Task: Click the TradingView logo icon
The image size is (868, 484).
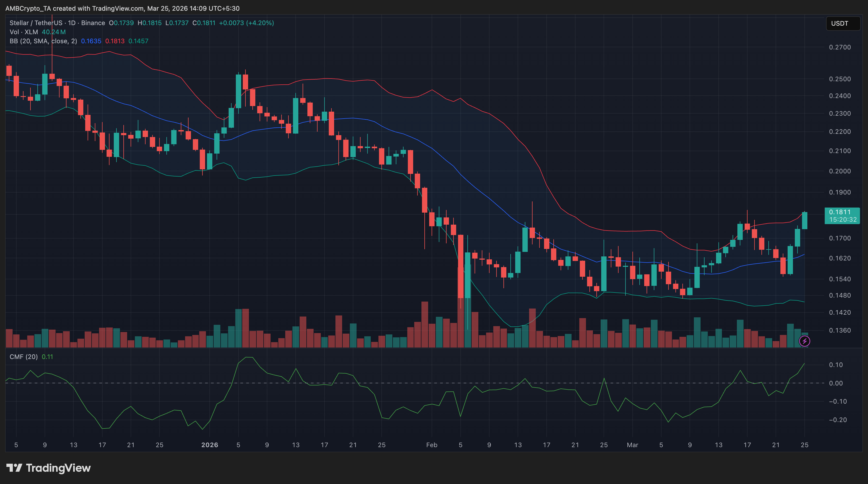Action: [14, 468]
